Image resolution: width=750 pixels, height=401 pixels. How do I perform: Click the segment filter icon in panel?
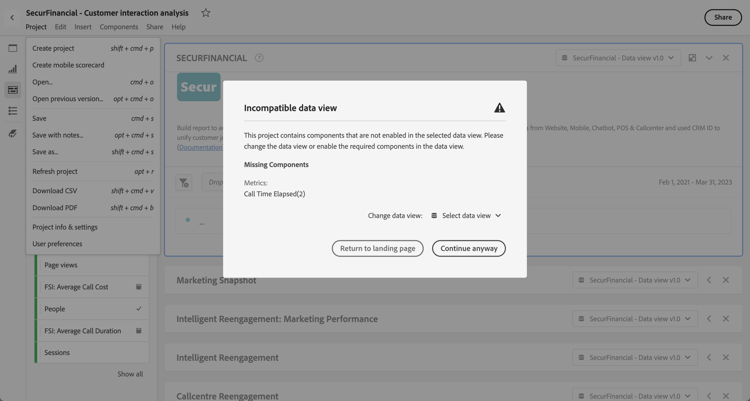tap(185, 183)
